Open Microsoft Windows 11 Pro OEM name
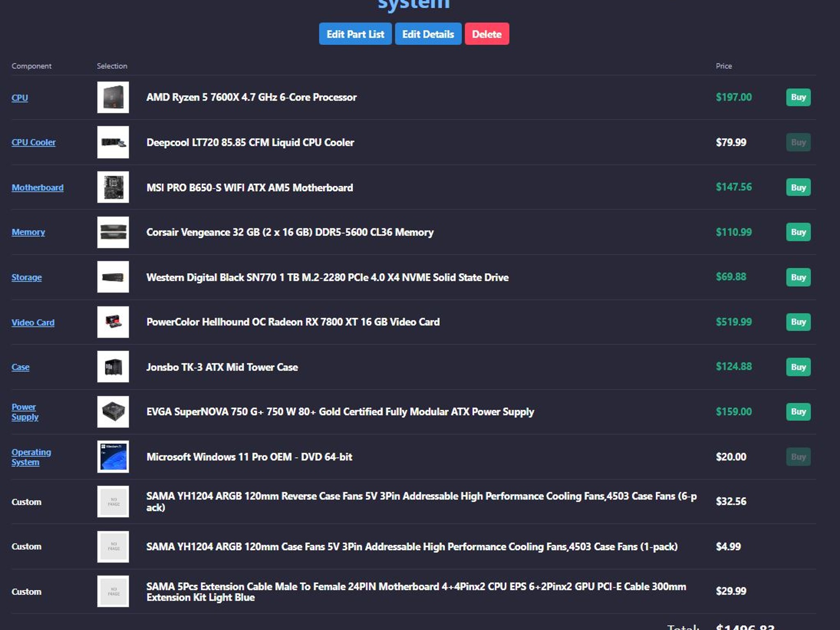Screen dimensions: 840x630 249,457
